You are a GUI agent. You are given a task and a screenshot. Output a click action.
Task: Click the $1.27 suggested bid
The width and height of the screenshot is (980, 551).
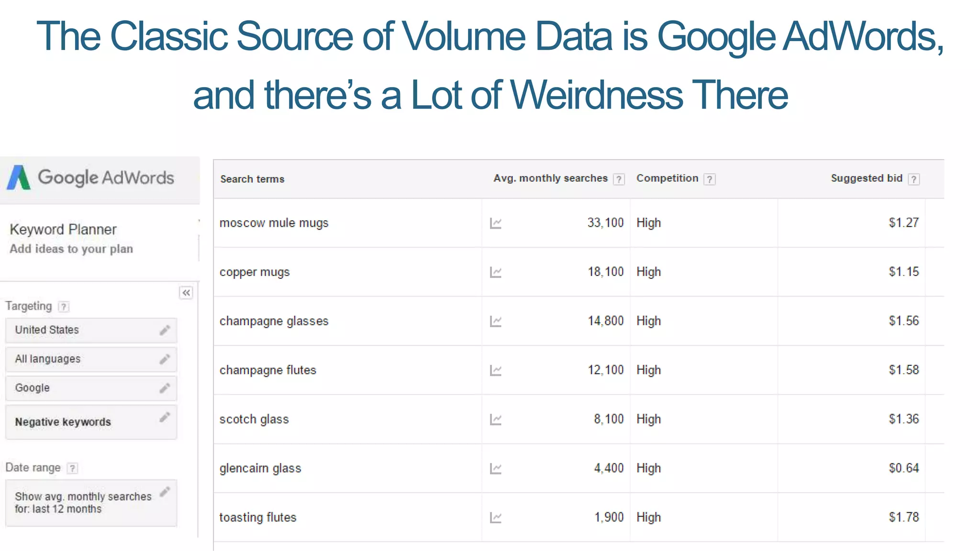pyautogui.click(x=904, y=223)
